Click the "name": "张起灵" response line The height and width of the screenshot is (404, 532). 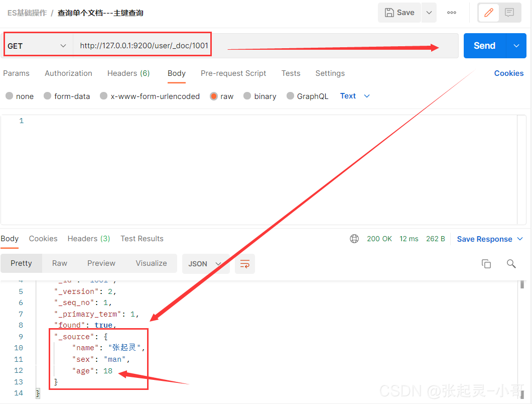[x=108, y=348]
